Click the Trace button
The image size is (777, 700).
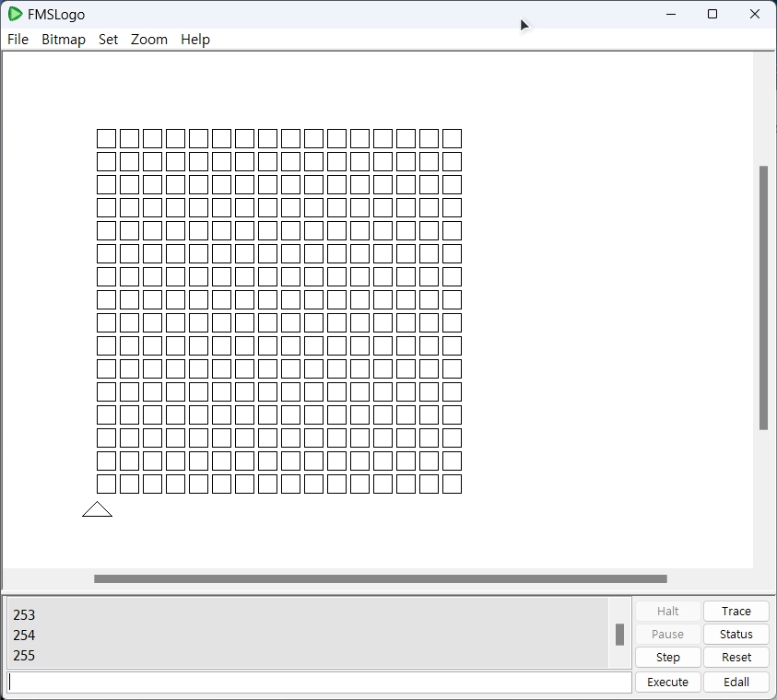coord(736,611)
